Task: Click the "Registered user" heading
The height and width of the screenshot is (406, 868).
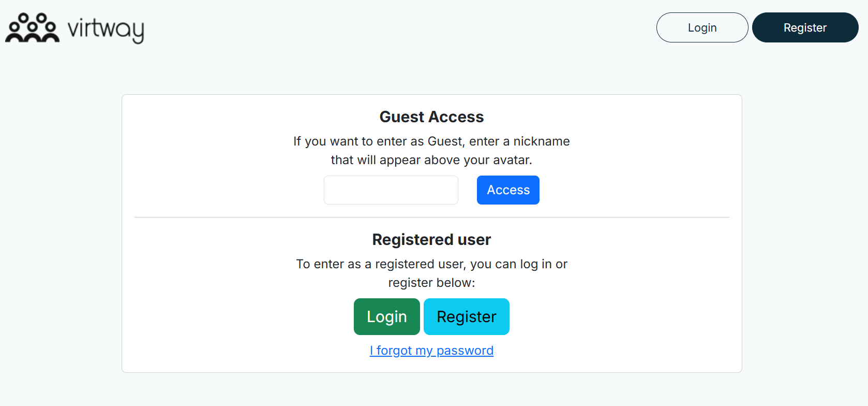Action: point(431,240)
